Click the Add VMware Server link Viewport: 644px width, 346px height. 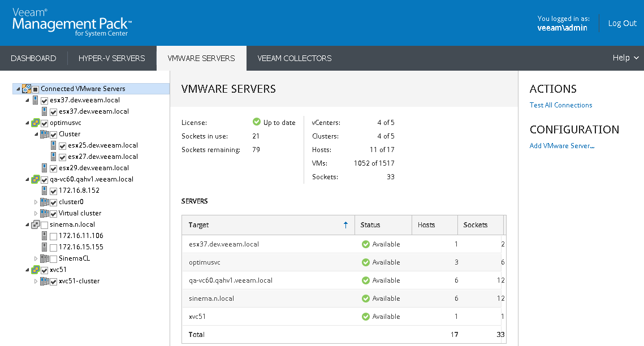561,146
